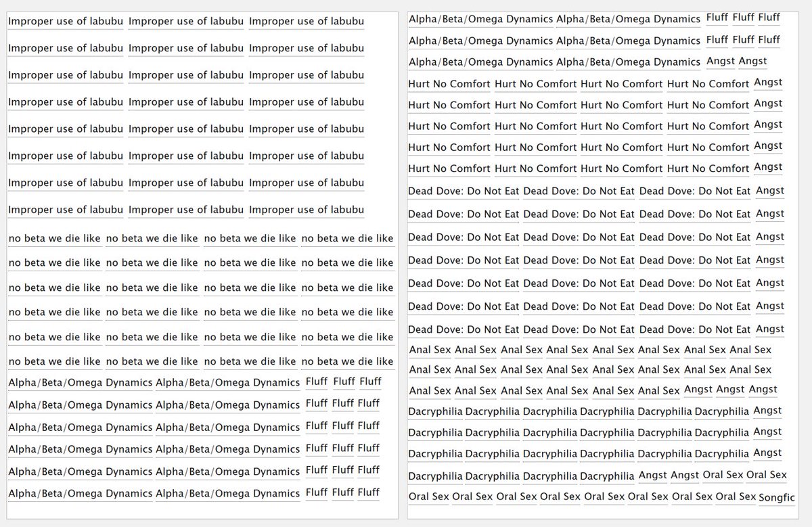Viewport: 812px width, 527px height.
Task: Click labubu tag immediately preceding no beta tag
Action: pyautogui.click(x=307, y=210)
